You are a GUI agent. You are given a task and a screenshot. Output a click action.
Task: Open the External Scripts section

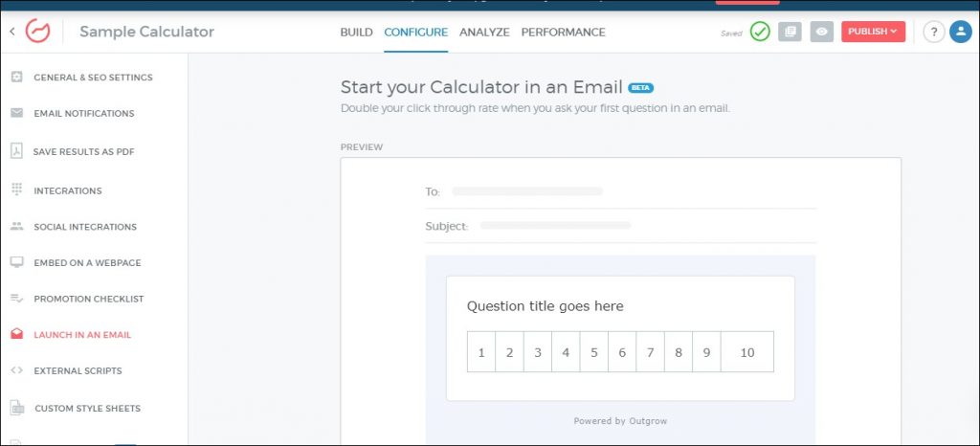coord(78,370)
